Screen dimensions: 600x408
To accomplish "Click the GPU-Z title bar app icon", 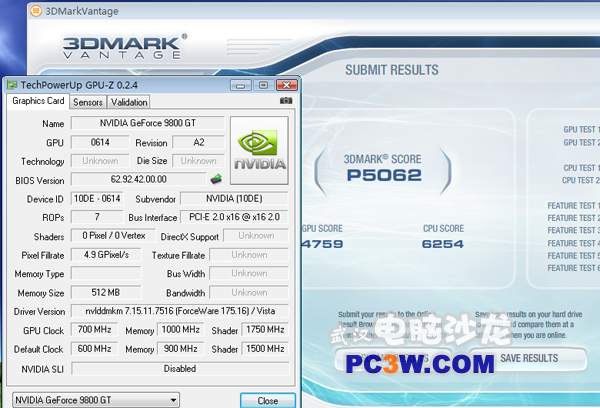I will pyautogui.click(x=12, y=85).
